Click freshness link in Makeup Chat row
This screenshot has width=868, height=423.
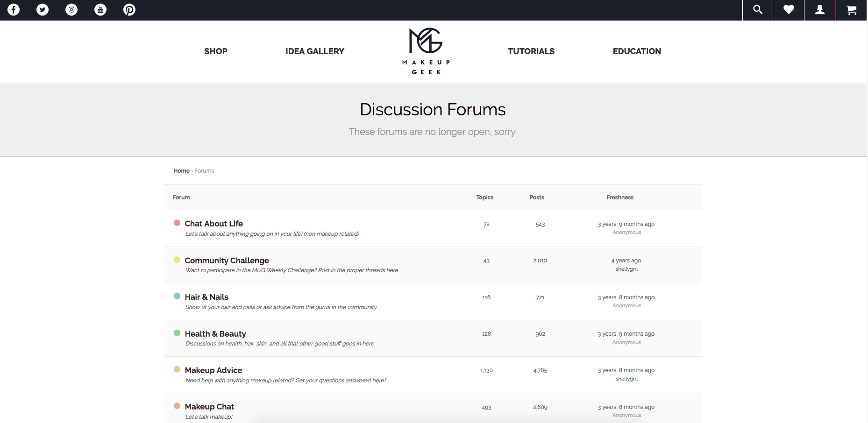(x=626, y=407)
